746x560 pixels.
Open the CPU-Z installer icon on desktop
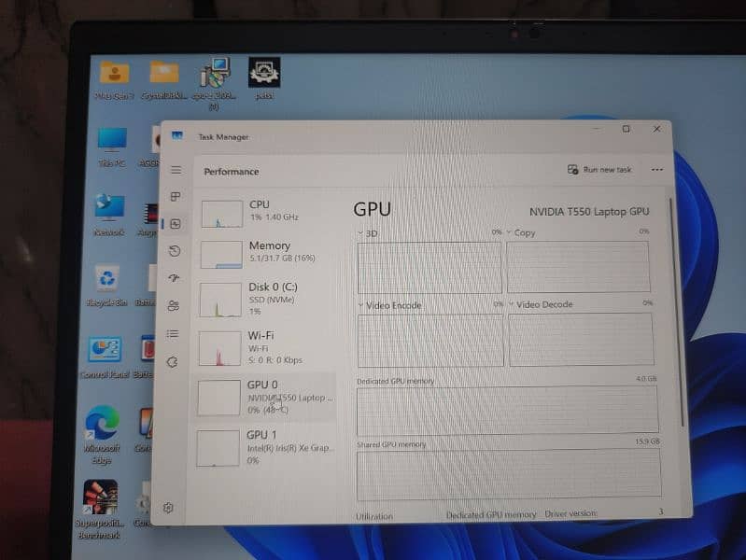pos(215,73)
